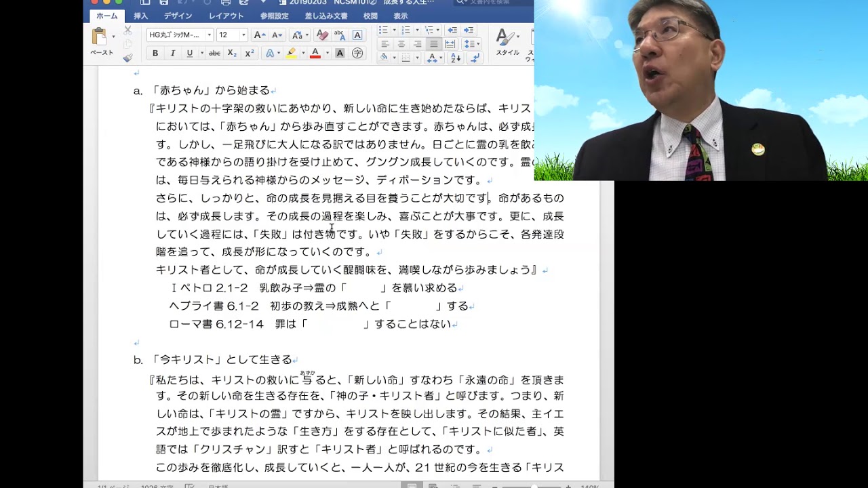Apply superscript formatting
The width and height of the screenshot is (868, 488).
click(249, 53)
